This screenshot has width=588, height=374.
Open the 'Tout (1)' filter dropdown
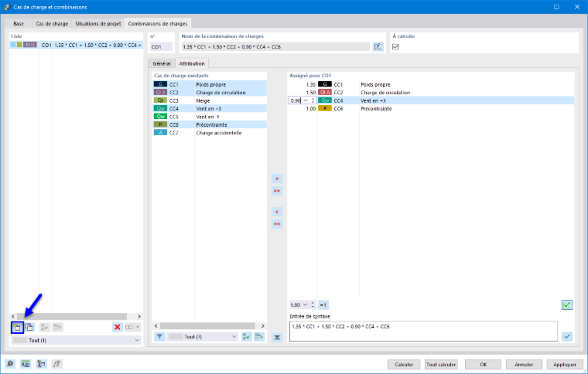click(x=76, y=340)
